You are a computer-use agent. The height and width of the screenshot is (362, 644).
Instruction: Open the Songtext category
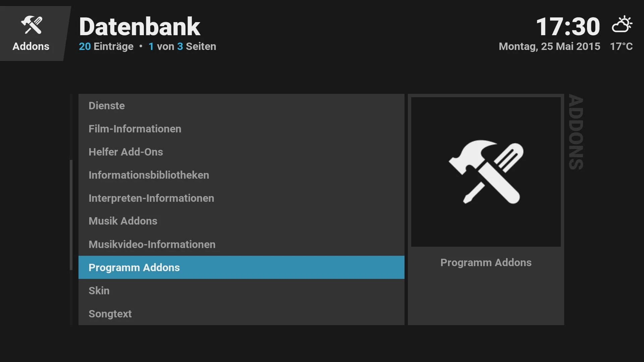pyautogui.click(x=241, y=314)
